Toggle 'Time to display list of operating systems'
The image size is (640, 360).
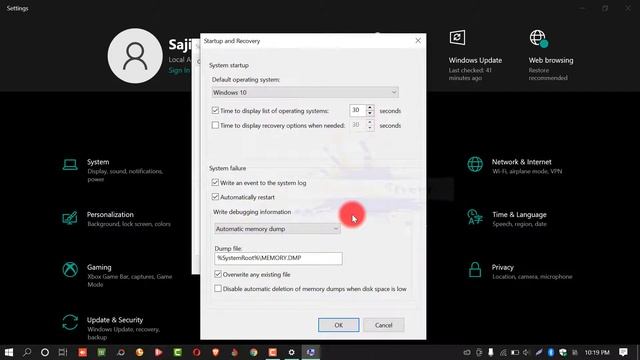tap(216, 110)
